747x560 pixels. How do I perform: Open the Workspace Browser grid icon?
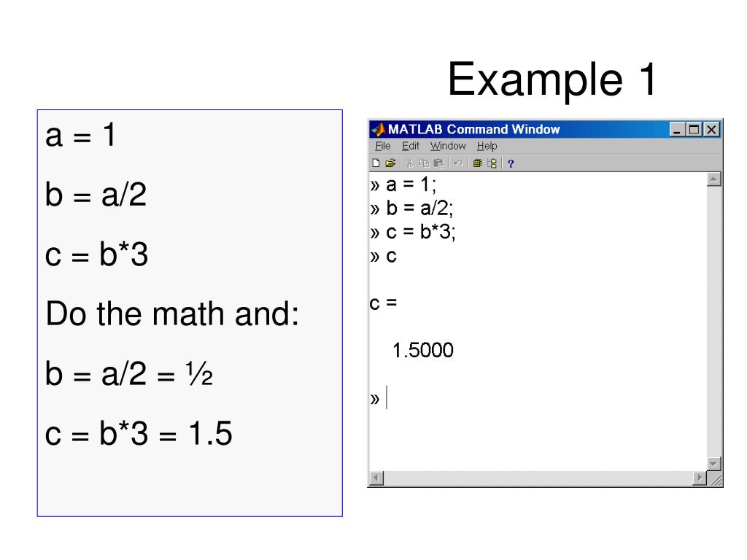(477, 163)
